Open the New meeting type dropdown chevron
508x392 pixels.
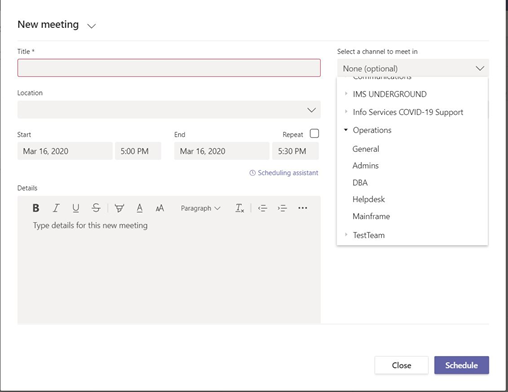pyautogui.click(x=91, y=26)
